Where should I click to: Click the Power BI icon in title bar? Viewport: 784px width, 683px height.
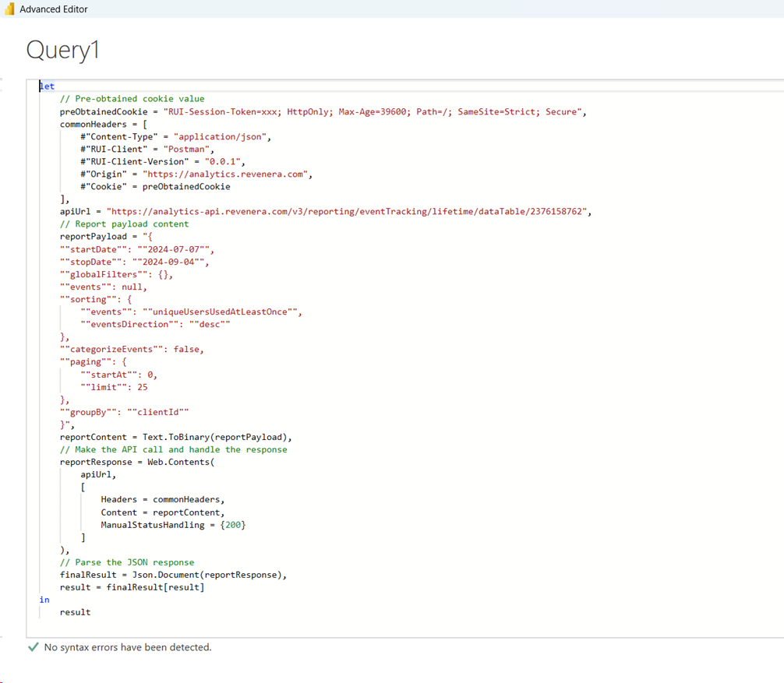9,9
